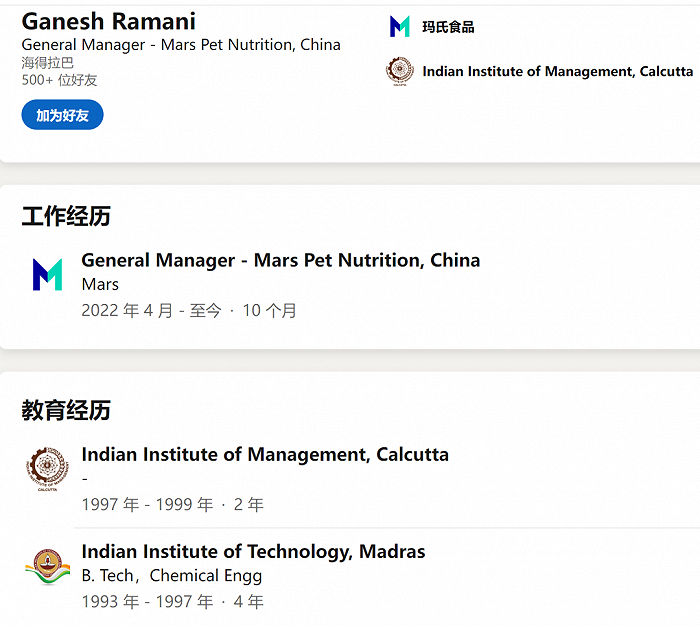Open the Mars logo beside 玛氏食品 in header

coord(400,27)
